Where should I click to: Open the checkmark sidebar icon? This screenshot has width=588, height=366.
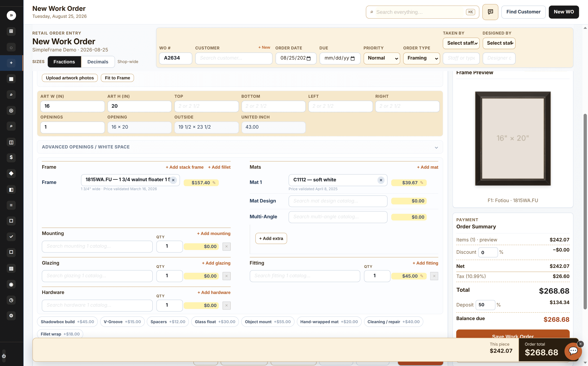pos(11,236)
